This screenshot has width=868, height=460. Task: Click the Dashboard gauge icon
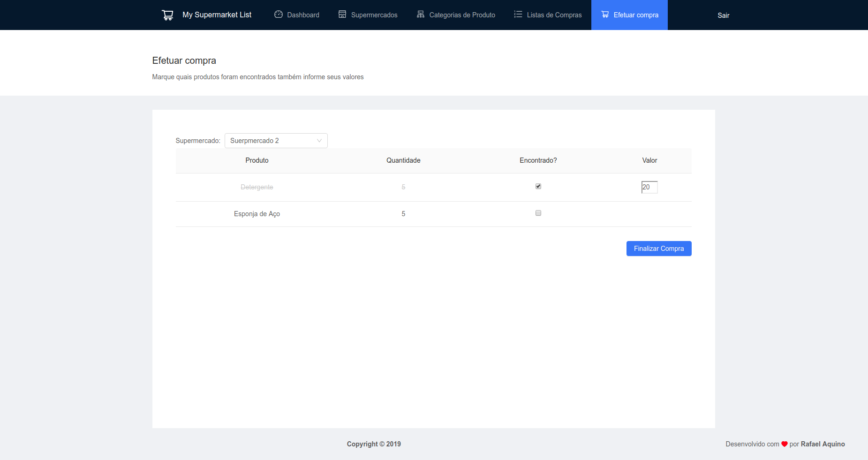coord(279,15)
